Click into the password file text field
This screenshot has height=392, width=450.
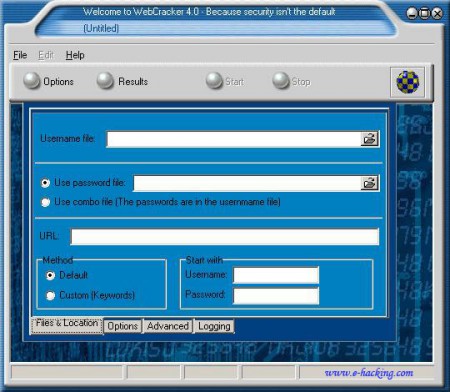click(x=247, y=183)
